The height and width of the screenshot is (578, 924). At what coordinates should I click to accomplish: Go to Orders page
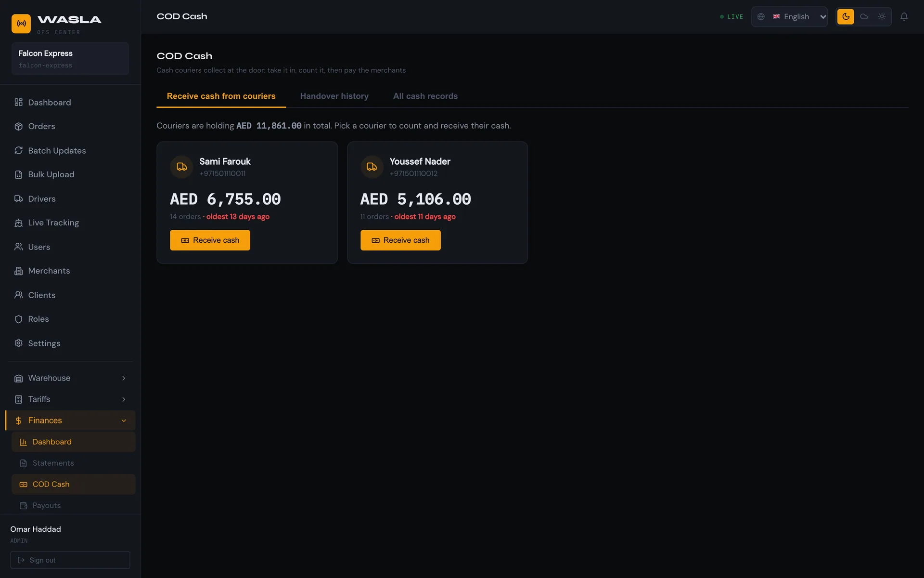coord(70,126)
